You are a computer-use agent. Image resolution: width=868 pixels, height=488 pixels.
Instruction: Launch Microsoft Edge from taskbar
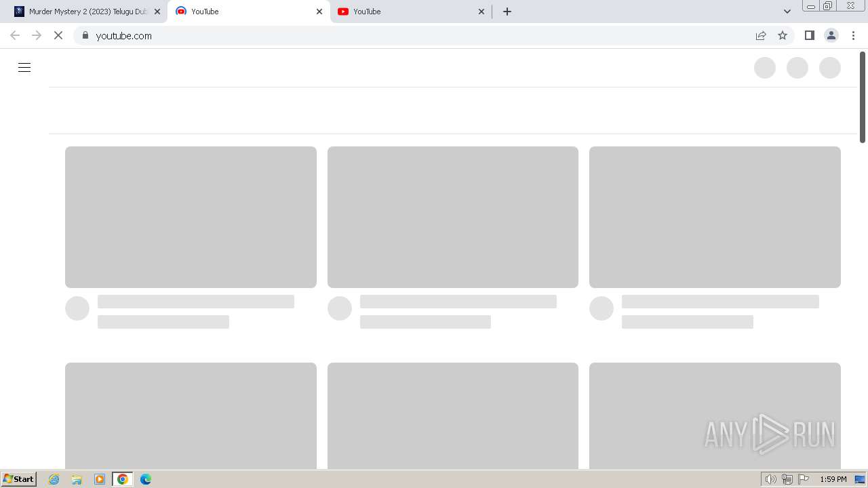click(x=146, y=479)
